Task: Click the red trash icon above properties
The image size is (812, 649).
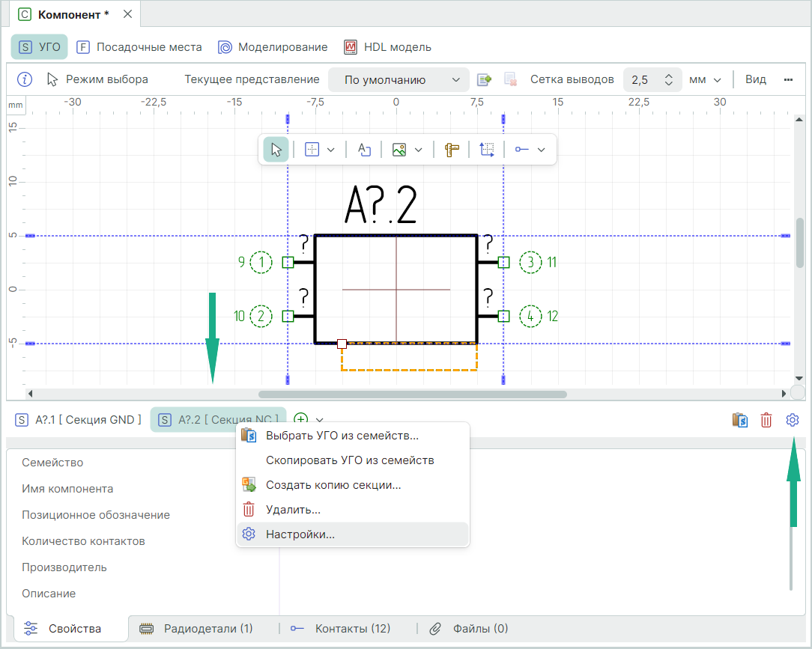Action: 766,420
